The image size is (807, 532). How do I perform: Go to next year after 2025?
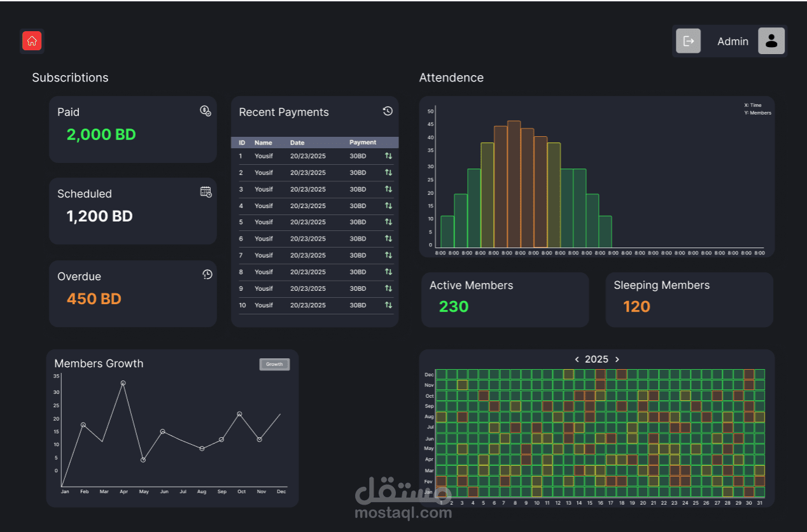point(617,360)
